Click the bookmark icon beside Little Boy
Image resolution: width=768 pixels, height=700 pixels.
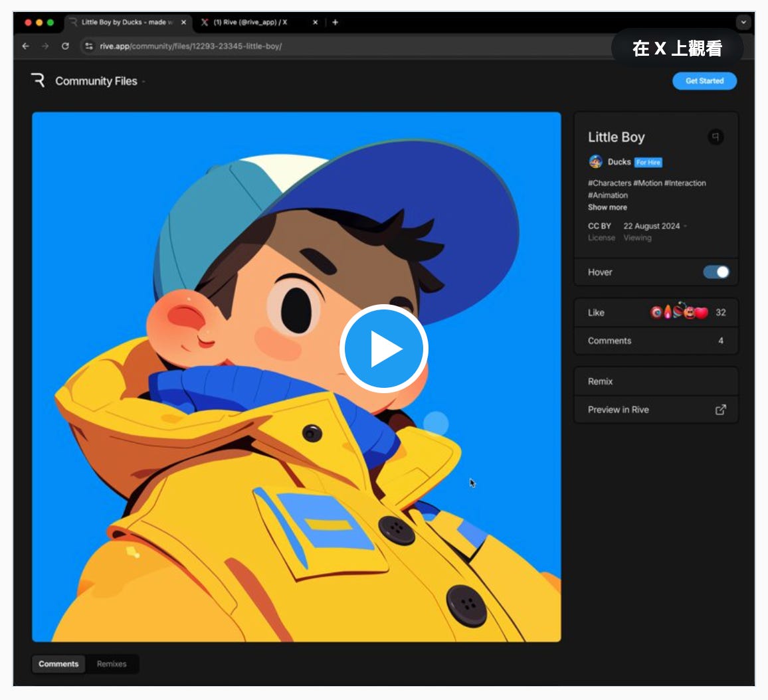(716, 137)
